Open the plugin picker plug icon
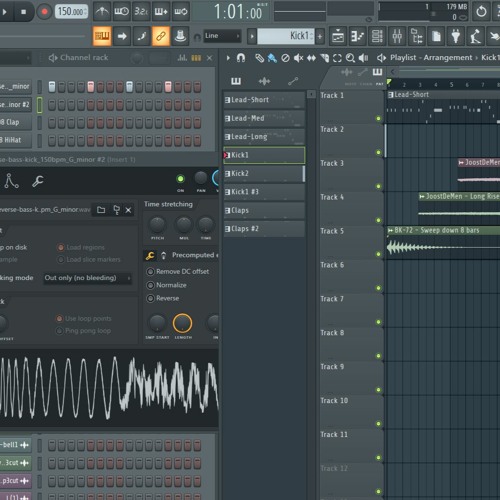500x500 pixels. click(x=456, y=36)
